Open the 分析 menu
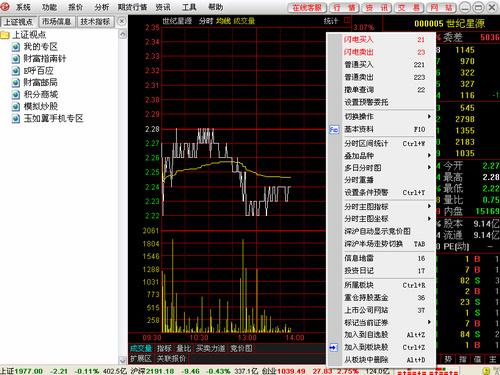The height and width of the screenshot is (375, 500). click(x=101, y=7)
